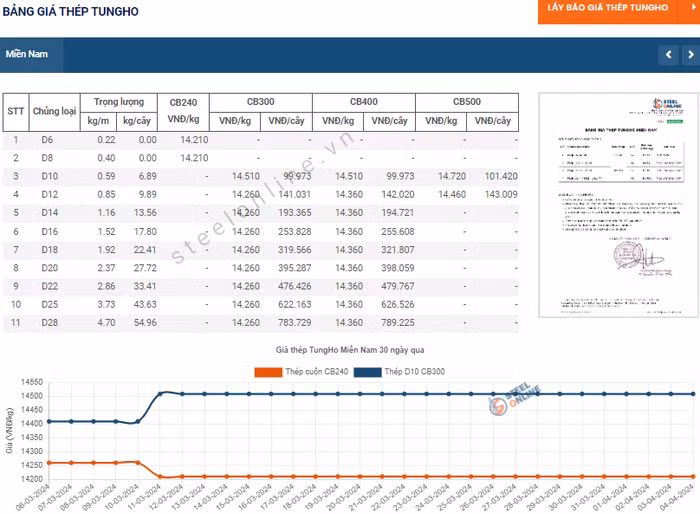The height and width of the screenshot is (514, 700).
Task: Click the 06-03-2024 blue line data point
Action: [x=49, y=421]
